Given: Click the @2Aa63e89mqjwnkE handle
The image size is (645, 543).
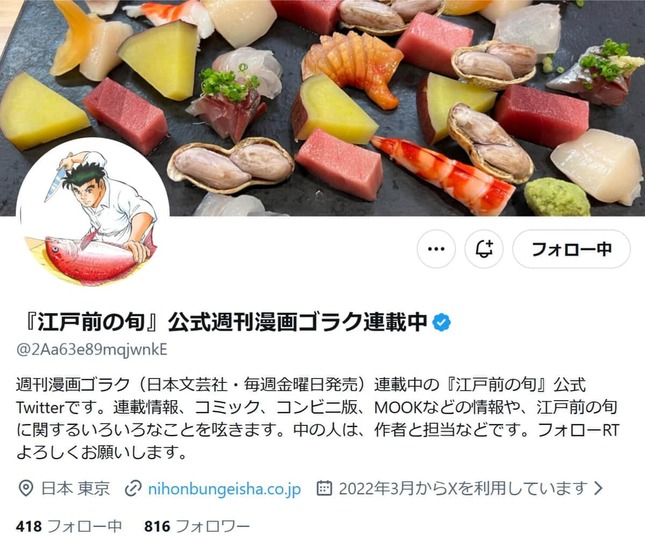Looking at the screenshot, I should click(x=92, y=350).
